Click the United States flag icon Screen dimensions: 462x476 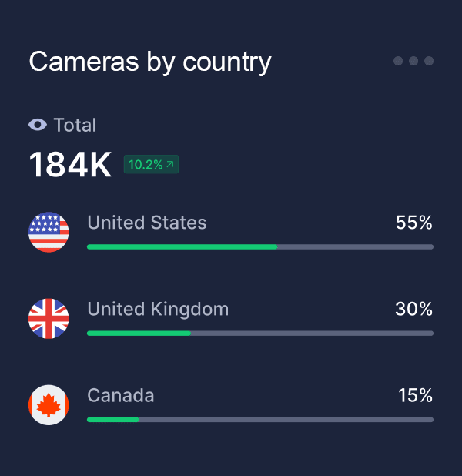[x=49, y=232]
